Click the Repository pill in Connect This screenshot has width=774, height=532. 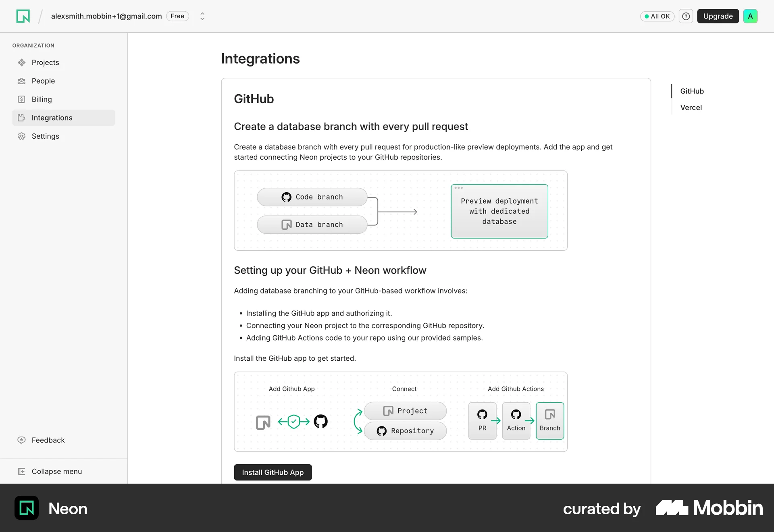coord(405,431)
